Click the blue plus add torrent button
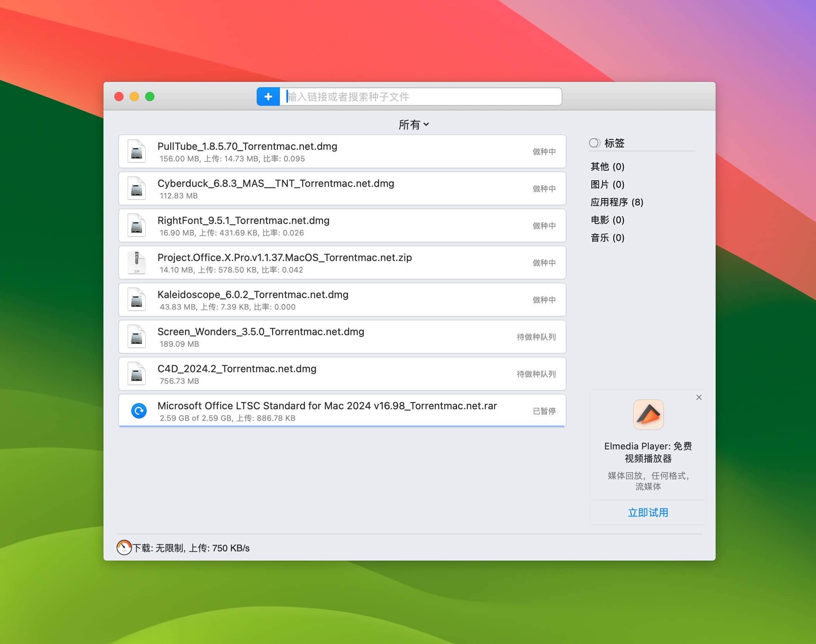Screen dimensions: 816x644 [x=268, y=97]
